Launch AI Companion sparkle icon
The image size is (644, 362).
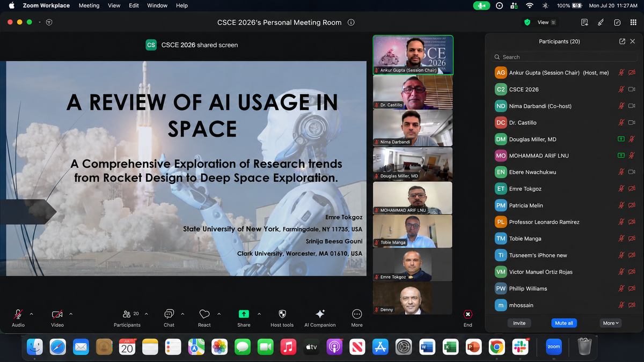point(320,314)
